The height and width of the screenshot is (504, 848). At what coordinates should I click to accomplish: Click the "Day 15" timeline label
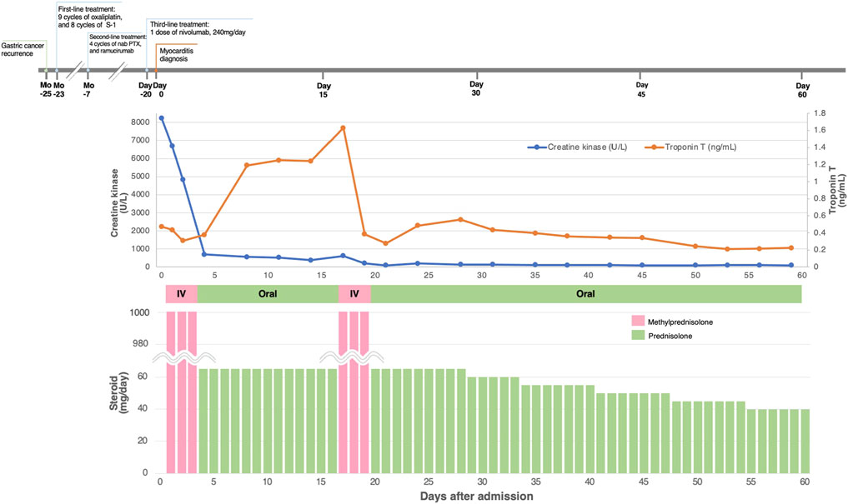coord(324,90)
